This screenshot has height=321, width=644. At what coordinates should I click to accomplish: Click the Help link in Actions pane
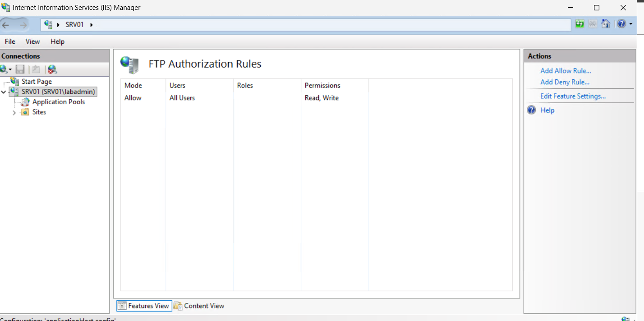pyautogui.click(x=547, y=110)
